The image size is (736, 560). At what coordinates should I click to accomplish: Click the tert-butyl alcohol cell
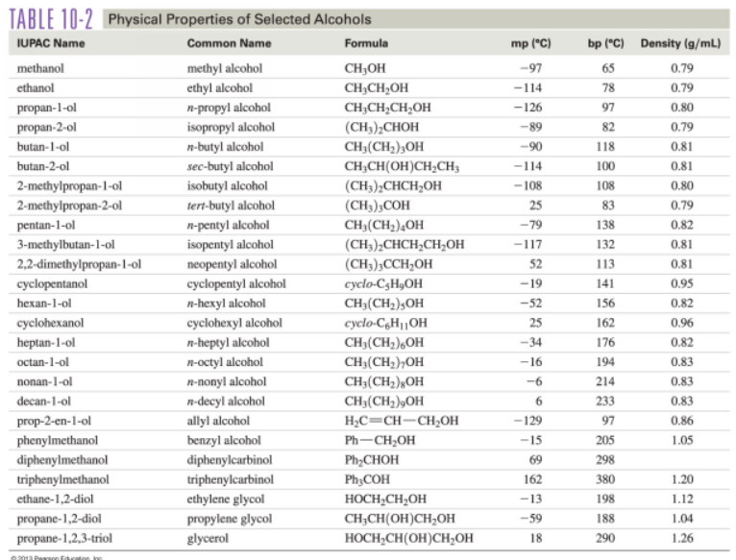tap(231, 205)
